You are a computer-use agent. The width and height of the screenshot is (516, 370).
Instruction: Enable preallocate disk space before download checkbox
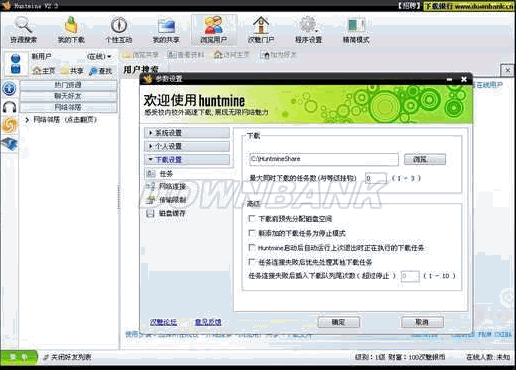tap(252, 218)
